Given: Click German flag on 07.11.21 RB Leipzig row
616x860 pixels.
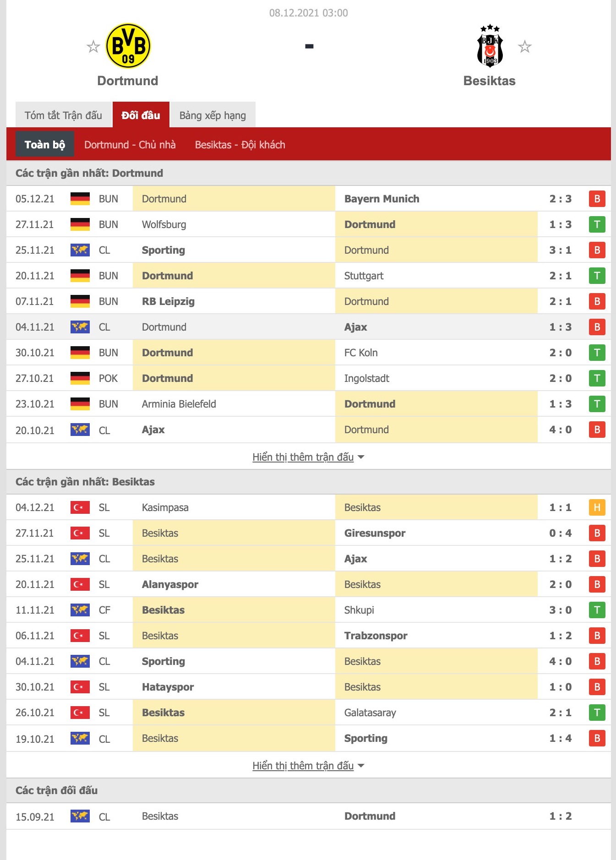Looking at the screenshot, I should (80, 301).
